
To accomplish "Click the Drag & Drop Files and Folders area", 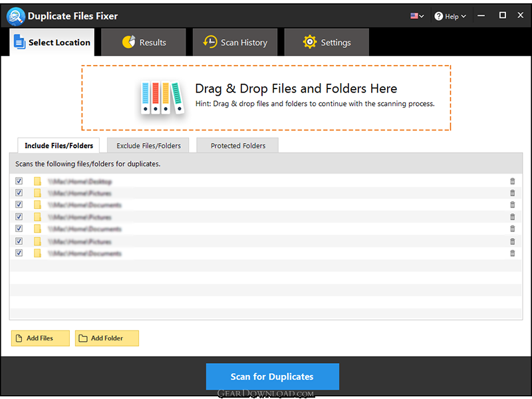I will (x=266, y=98).
